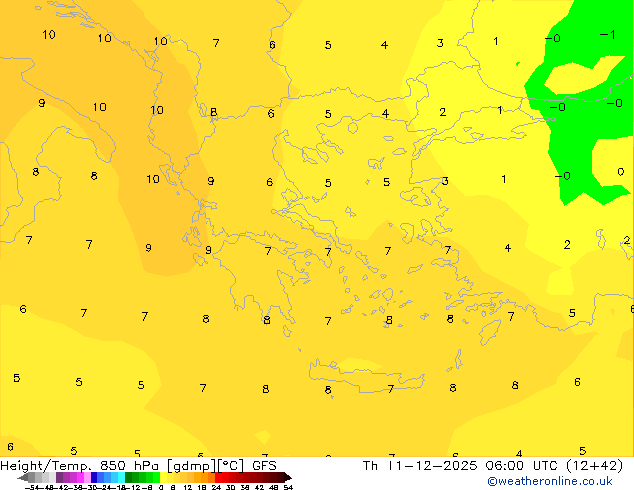Viewport: 634px width, 490px height.
Task: Click the plain "0" label inside the yellow patch
Action: (621, 172)
